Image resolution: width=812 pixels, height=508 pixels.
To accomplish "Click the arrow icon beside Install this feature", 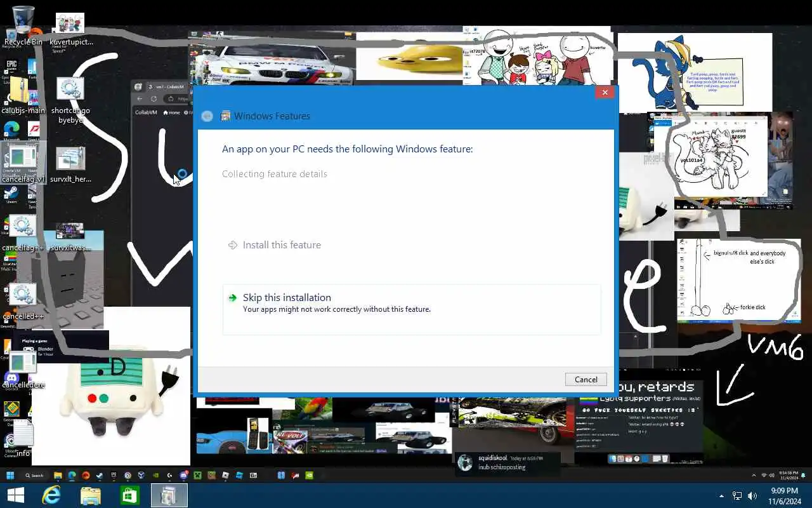I will tap(233, 245).
